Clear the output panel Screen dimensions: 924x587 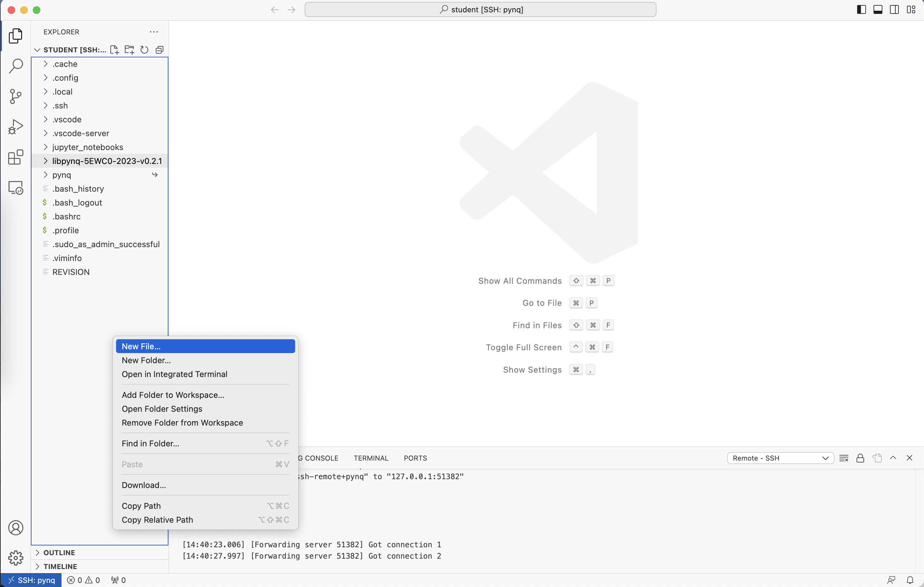tap(844, 458)
